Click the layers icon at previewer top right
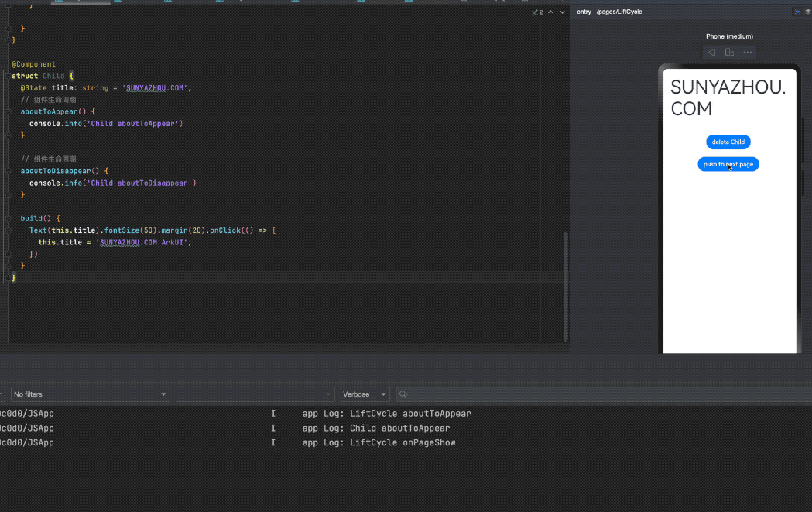The width and height of the screenshot is (812, 512). click(x=808, y=12)
